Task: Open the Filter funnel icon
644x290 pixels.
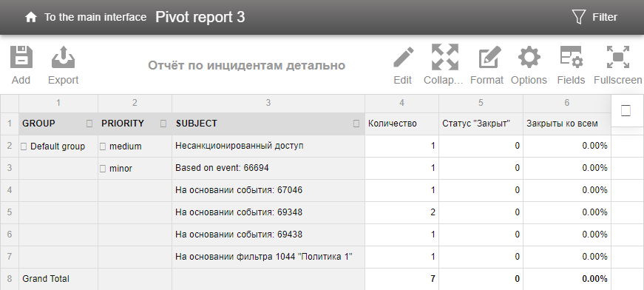Action: [578, 17]
